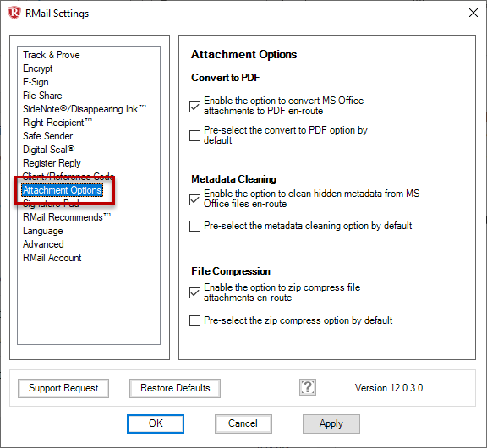487x448 pixels.
Task: Uncheck clean hidden metadata option
Action: [194, 199]
